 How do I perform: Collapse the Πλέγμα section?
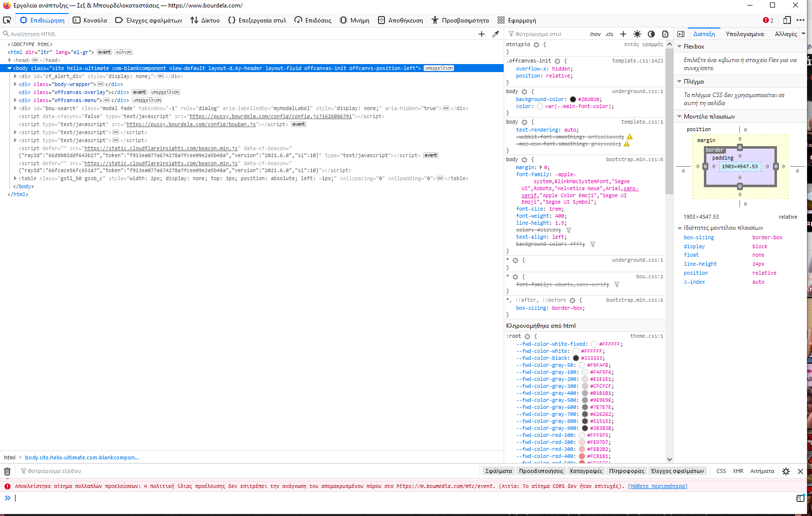tap(679, 82)
